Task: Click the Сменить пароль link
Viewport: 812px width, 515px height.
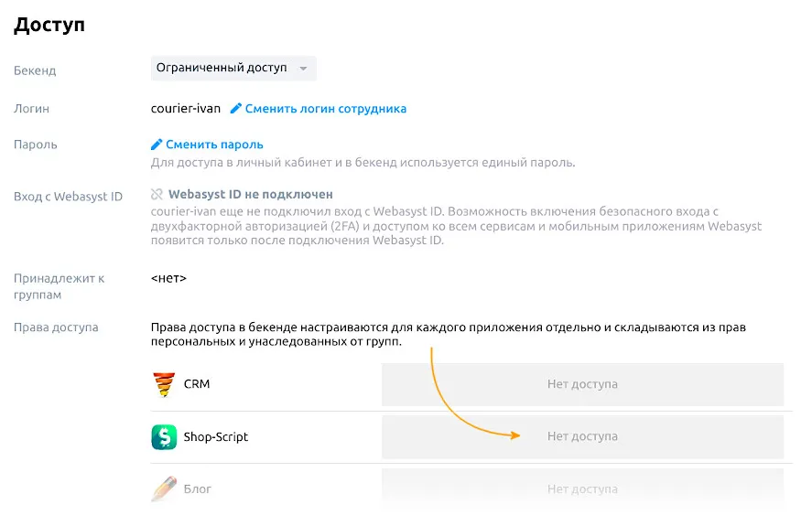Action: (214, 145)
